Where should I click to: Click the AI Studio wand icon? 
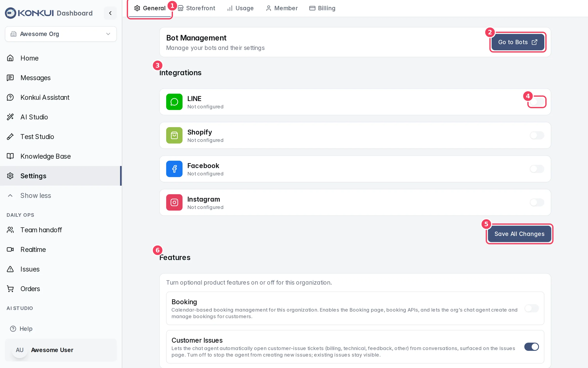coord(10,117)
